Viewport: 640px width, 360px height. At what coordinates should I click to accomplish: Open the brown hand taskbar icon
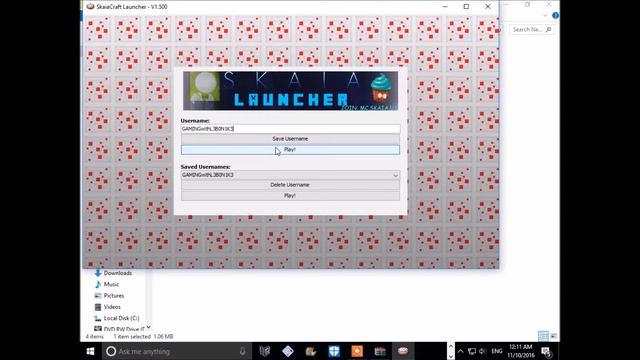pos(311,351)
